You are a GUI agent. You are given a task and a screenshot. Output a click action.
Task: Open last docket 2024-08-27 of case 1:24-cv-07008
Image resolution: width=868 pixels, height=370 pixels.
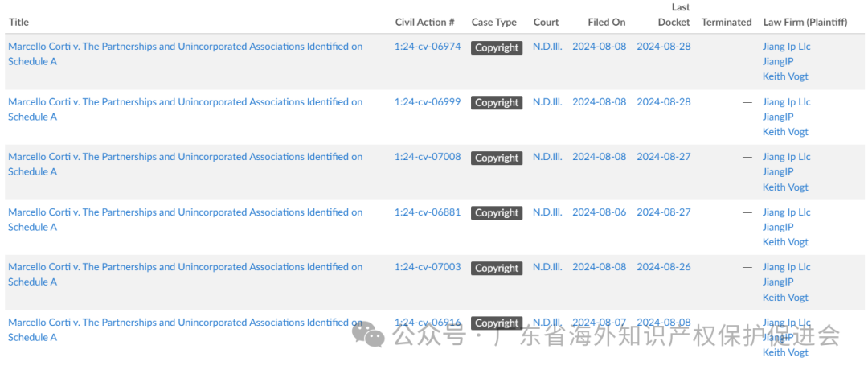click(x=664, y=157)
